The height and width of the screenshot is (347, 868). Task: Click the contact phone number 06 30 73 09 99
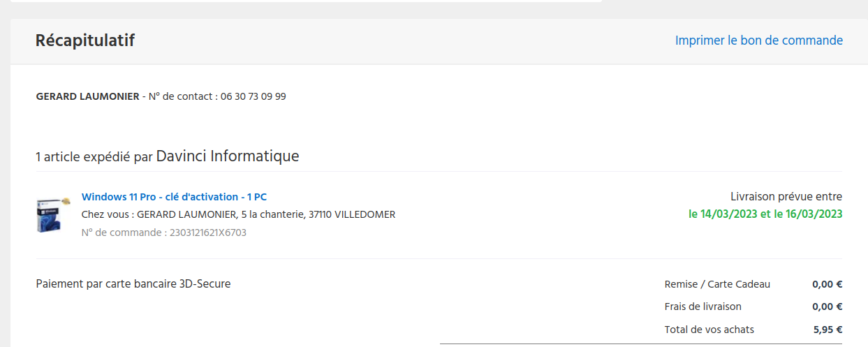(x=253, y=96)
